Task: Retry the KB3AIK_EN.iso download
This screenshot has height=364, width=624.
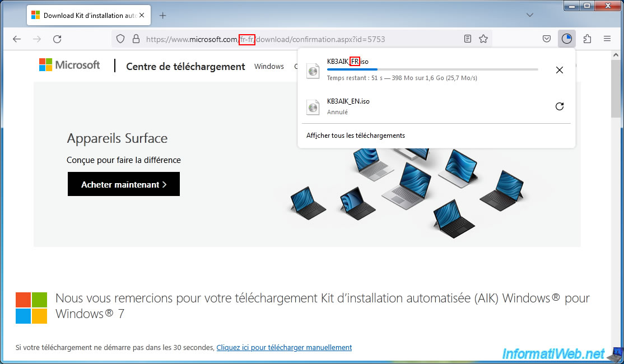Action: click(559, 106)
